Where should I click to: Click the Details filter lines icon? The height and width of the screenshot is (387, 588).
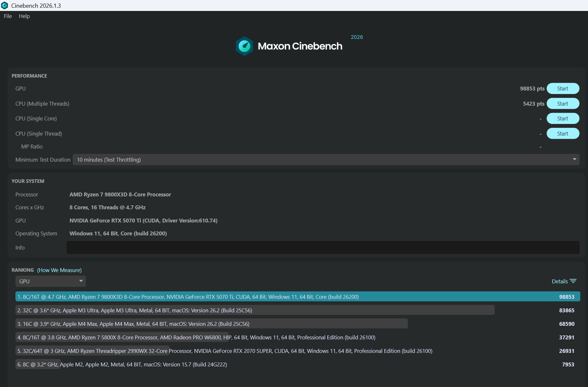[573, 281]
